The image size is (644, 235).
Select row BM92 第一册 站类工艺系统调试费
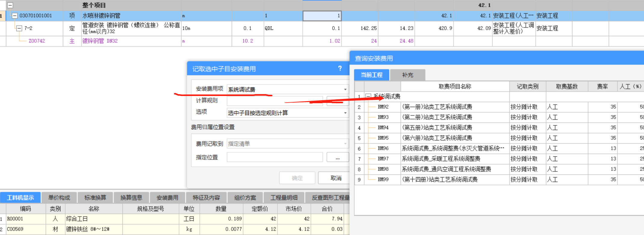(499, 107)
